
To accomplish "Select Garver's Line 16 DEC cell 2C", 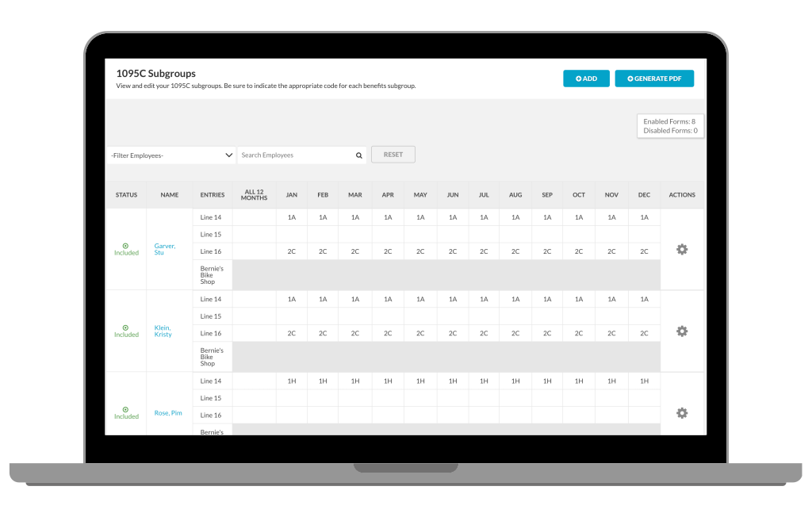I will click(x=644, y=252).
